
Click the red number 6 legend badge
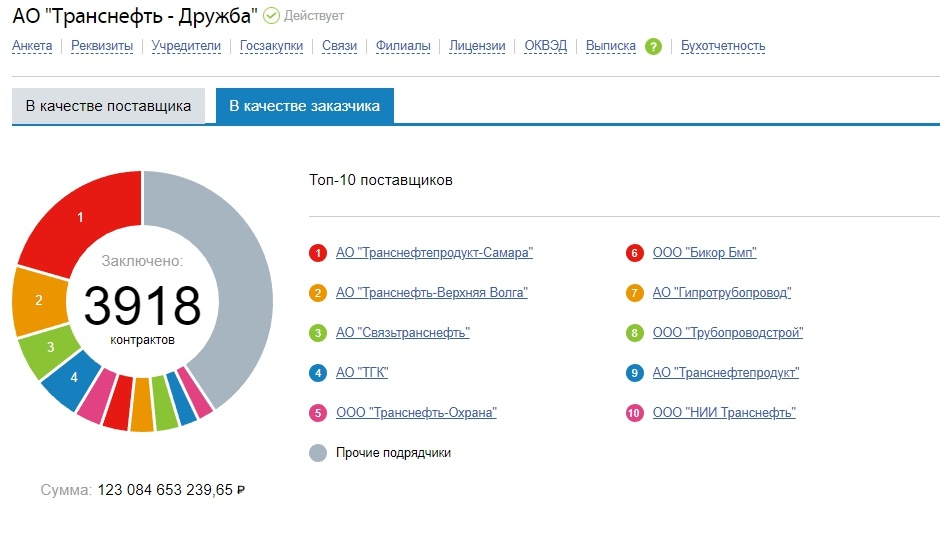pos(634,253)
